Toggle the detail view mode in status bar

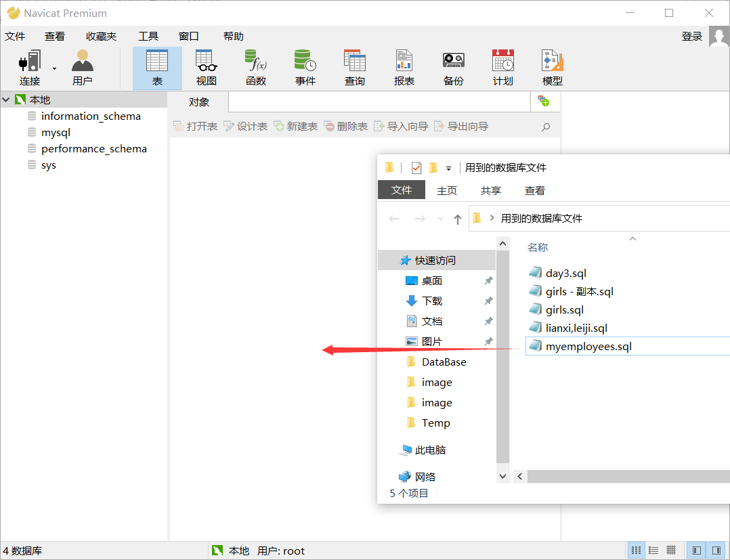click(x=671, y=551)
